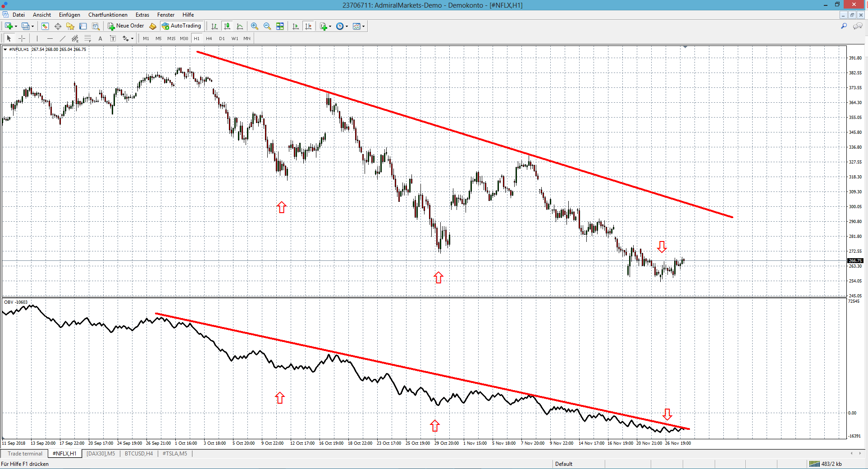Switch to the BTCUSD,H4 chart tab
The width and height of the screenshot is (868, 469).
pyautogui.click(x=139, y=454)
